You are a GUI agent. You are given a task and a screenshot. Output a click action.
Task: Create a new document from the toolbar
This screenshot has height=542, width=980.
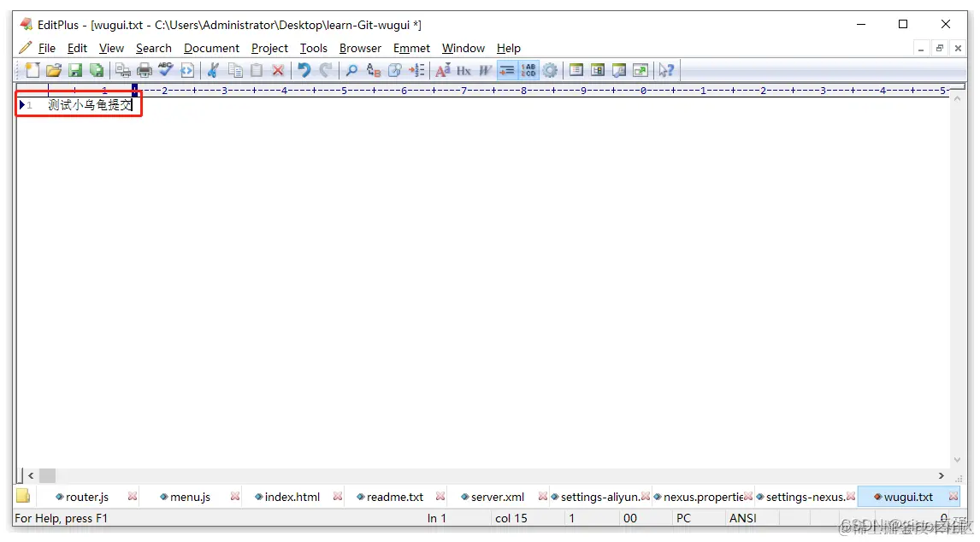click(32, 70)
